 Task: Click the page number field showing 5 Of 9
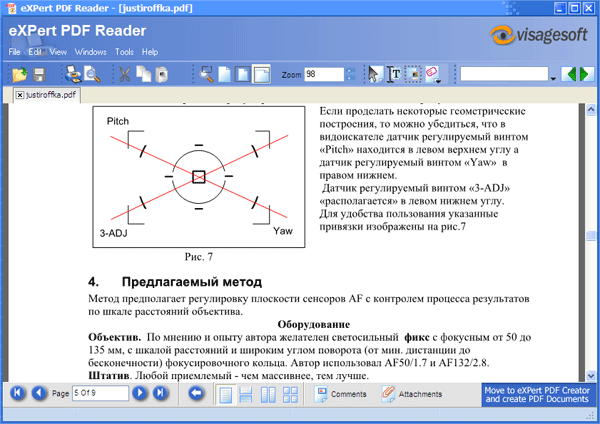100,393
